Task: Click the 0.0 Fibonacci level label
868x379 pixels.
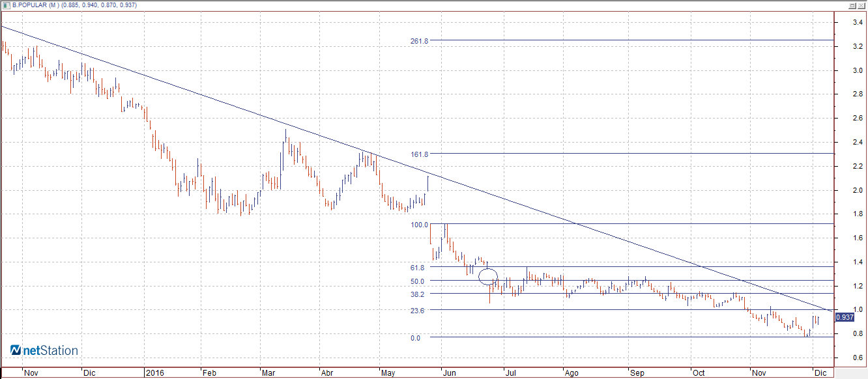Action: coord(416,338)
